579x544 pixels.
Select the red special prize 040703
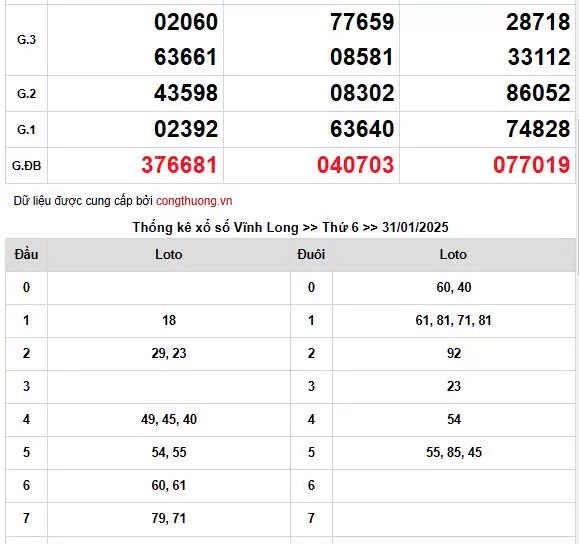[x=355, y=165]
